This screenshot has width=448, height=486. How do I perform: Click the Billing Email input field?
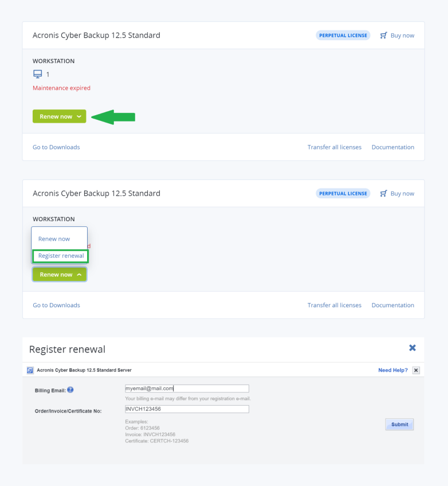(187, 389)
